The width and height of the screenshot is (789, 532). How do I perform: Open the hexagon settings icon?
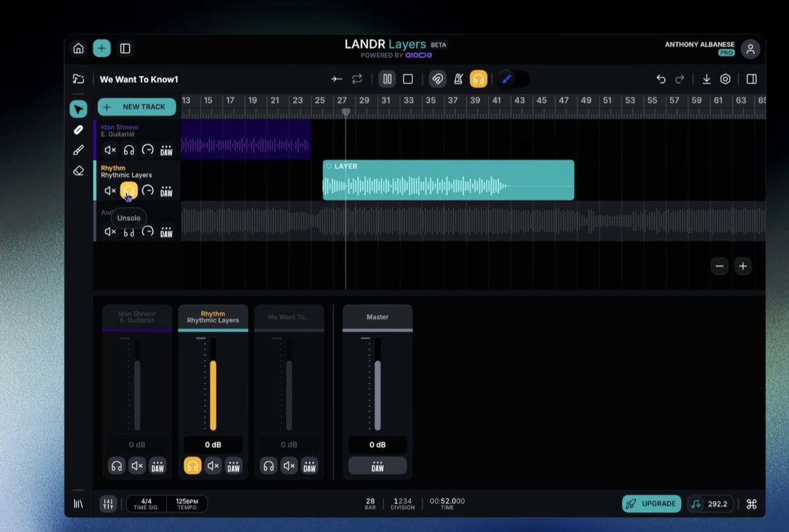725,79
